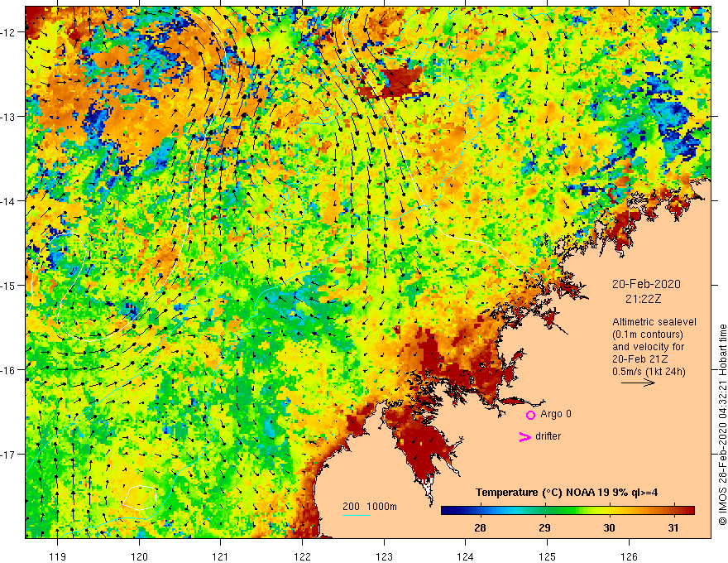728x563 pixels.
Task: Click the 'and velocity for' text
Action: [x=648, y=347]
